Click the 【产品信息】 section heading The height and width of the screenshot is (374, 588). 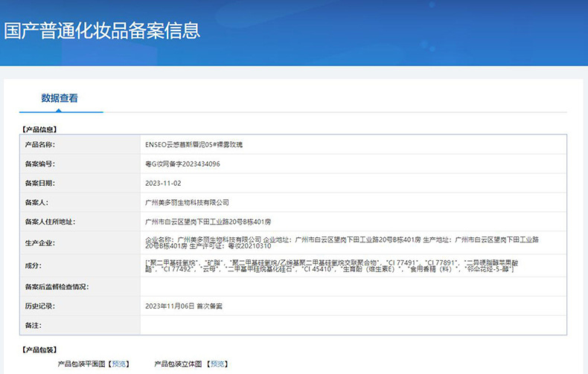(39, 129)
